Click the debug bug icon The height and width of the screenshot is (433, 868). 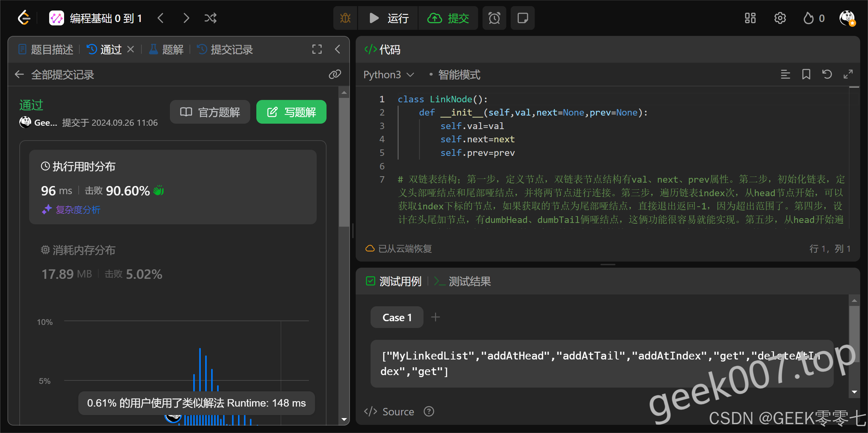pos(345,18)
